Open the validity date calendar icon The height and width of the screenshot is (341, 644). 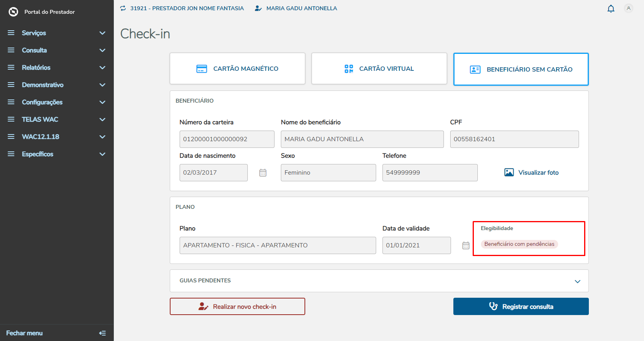pos(466,245)
